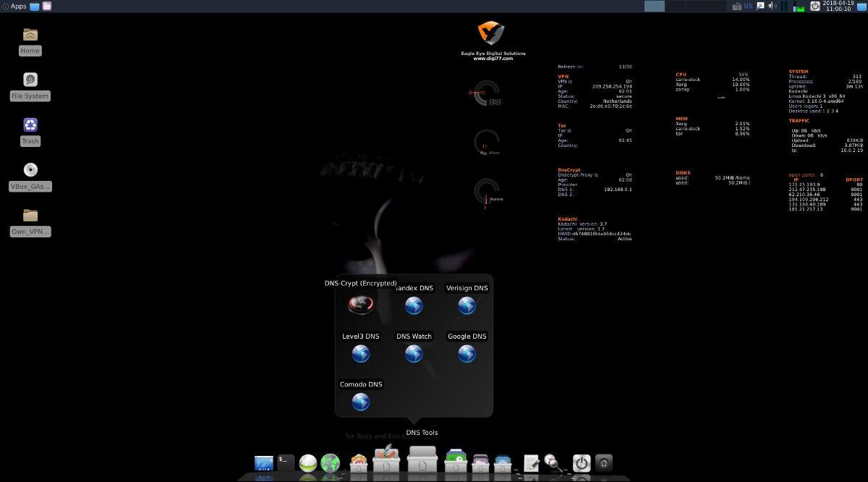Switch the US keyboard layout indicator

[x=748, y=6]
